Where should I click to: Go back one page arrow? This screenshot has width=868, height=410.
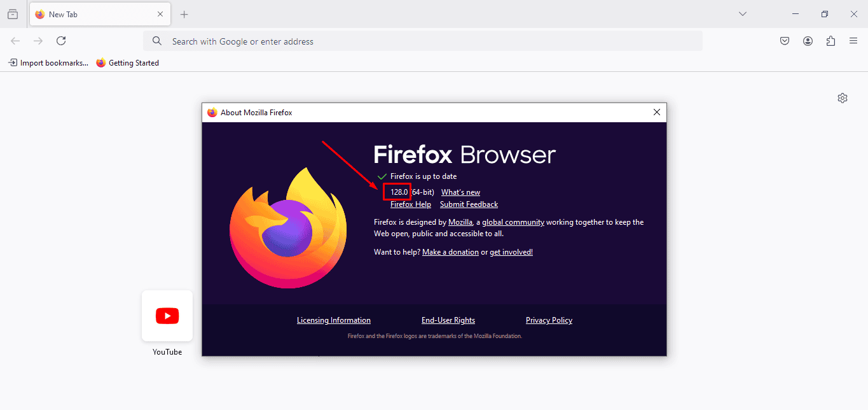point(15,41)
